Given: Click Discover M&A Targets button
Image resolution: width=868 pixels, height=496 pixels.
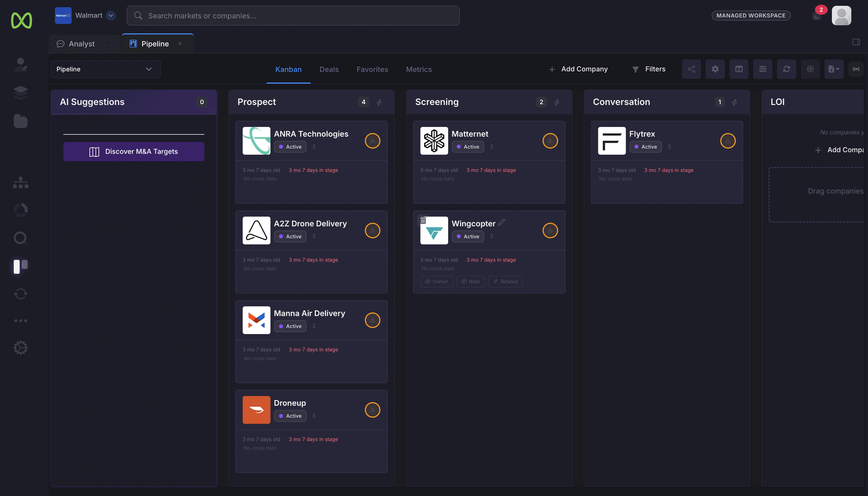Looking at the screenshot, I should [134, 151].
